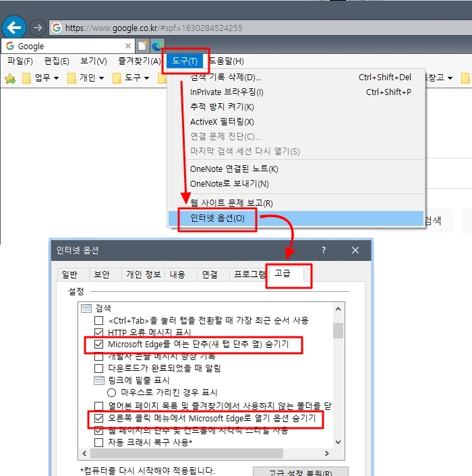Open the 도움말(H) menu

point(227,61)
